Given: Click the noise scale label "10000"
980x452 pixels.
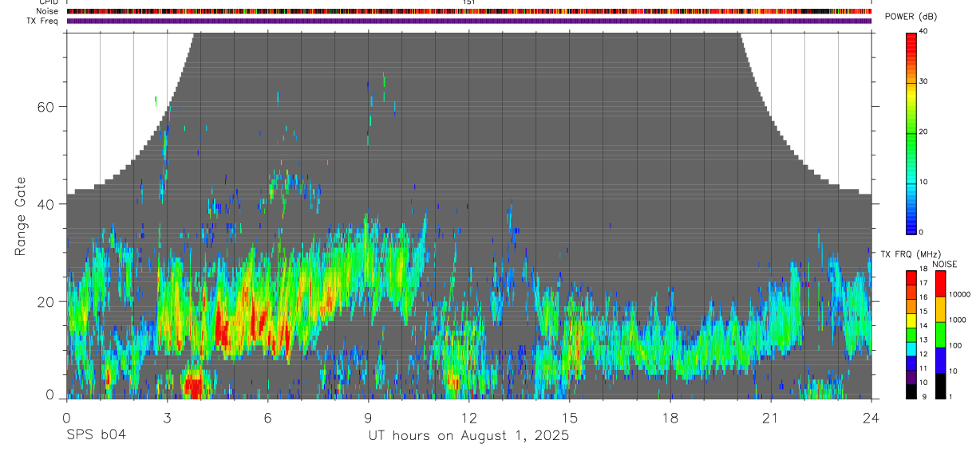Looking at the screenshot, I should [x=960, y=294].
